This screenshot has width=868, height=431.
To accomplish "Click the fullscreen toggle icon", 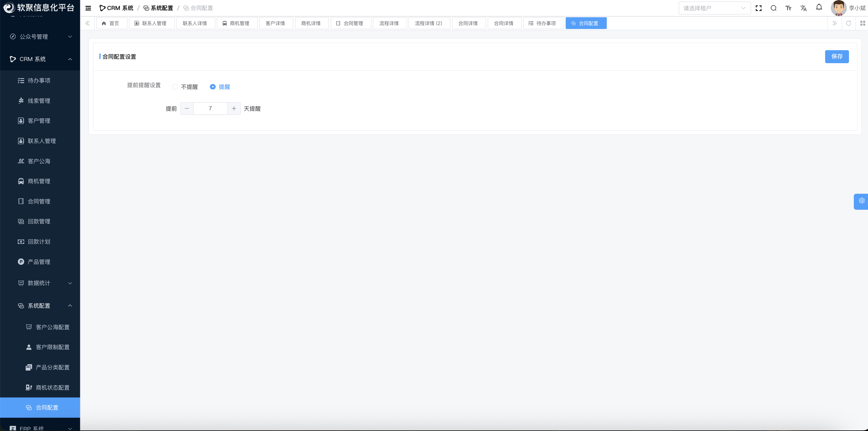I will [758, 8].
